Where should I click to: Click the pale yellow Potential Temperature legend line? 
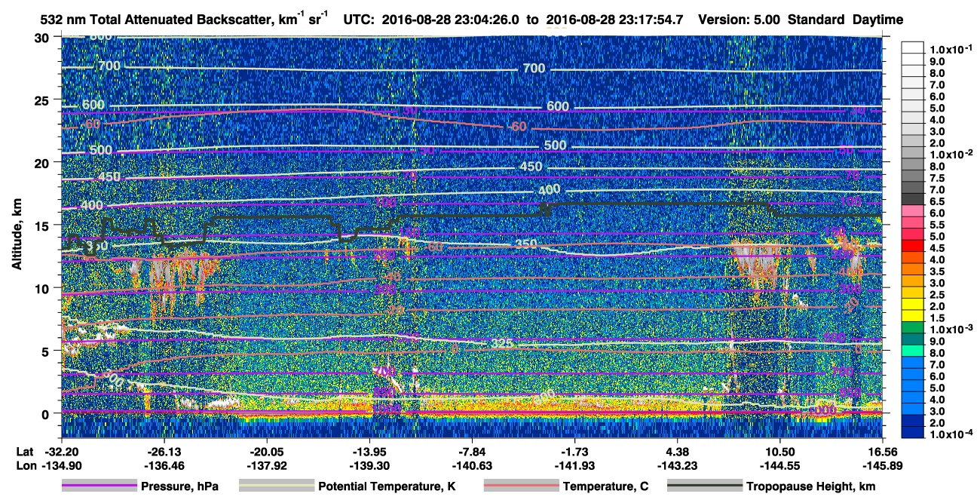276,486
